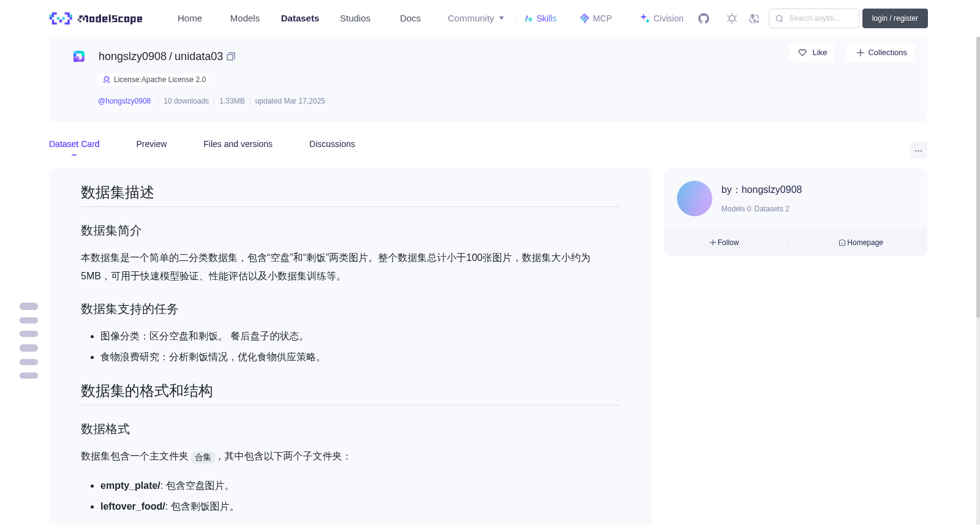Visit the author's Homepage button
Viewport: 980px width, 525px height.
click(x=861, y=243)
